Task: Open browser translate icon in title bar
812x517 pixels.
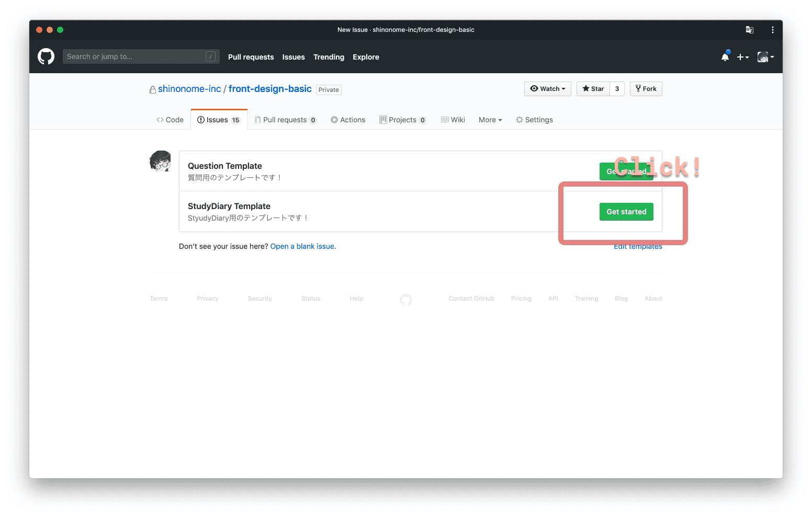Action: [750, 30]
